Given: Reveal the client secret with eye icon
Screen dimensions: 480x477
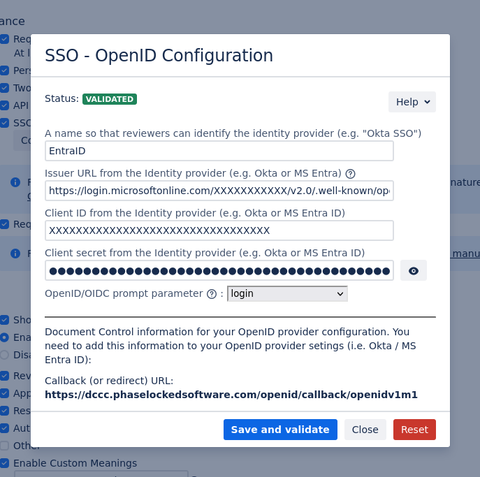Looking at the screenshot, I should [413, 271].
